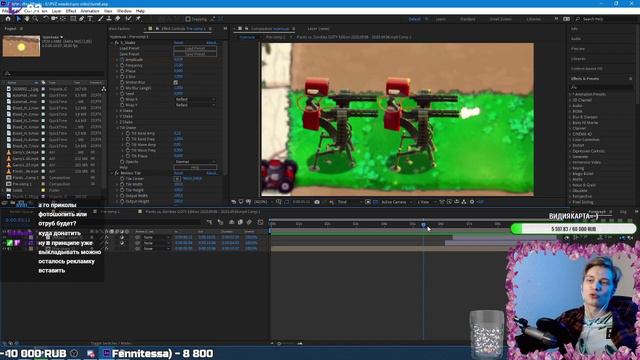Screen dimensions: 640x360
Task: Select the Roto Brush tool
Action: point(129,19)
